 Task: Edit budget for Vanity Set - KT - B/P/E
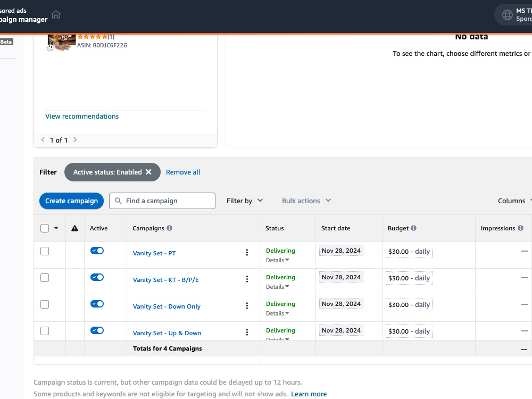(409, 278)
